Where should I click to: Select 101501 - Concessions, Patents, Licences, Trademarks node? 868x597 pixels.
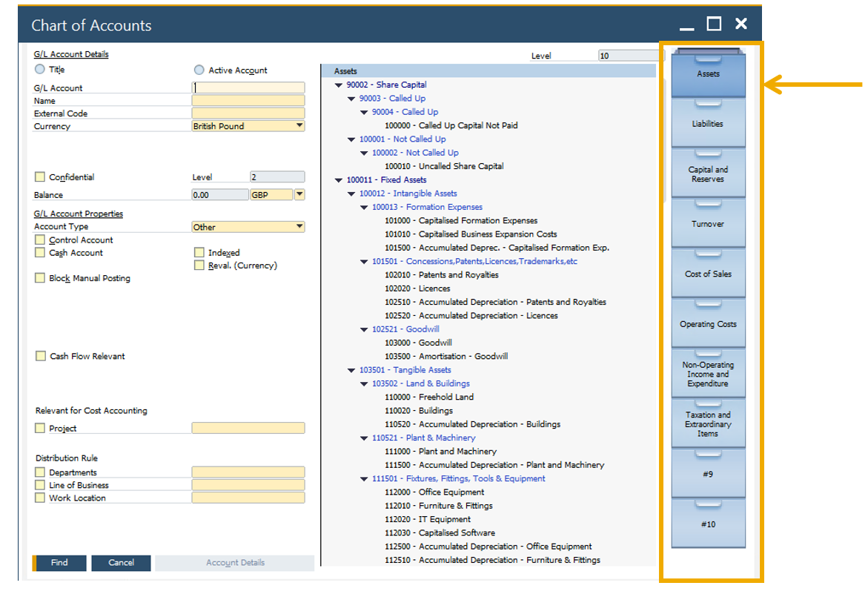474,261
